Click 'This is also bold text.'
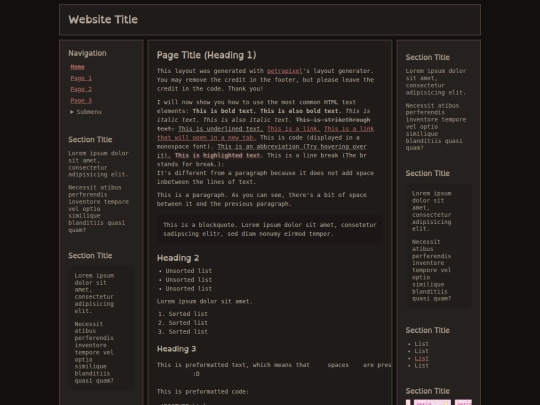 (301, 111)
